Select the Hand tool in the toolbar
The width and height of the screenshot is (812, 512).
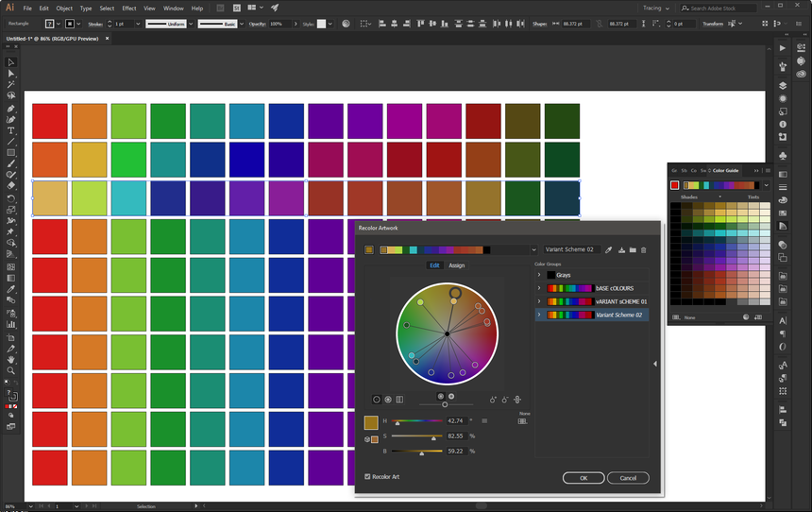click(x=11, y=359)
